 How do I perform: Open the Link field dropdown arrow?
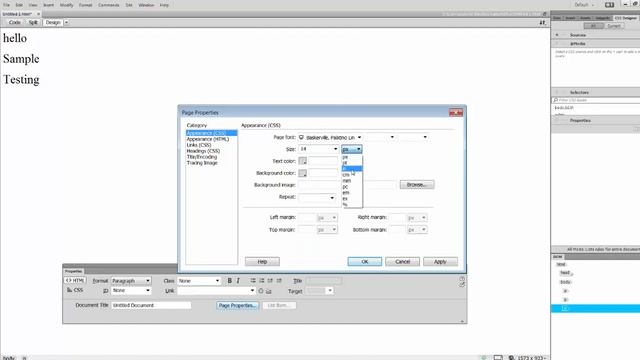[x=252, y=291]
